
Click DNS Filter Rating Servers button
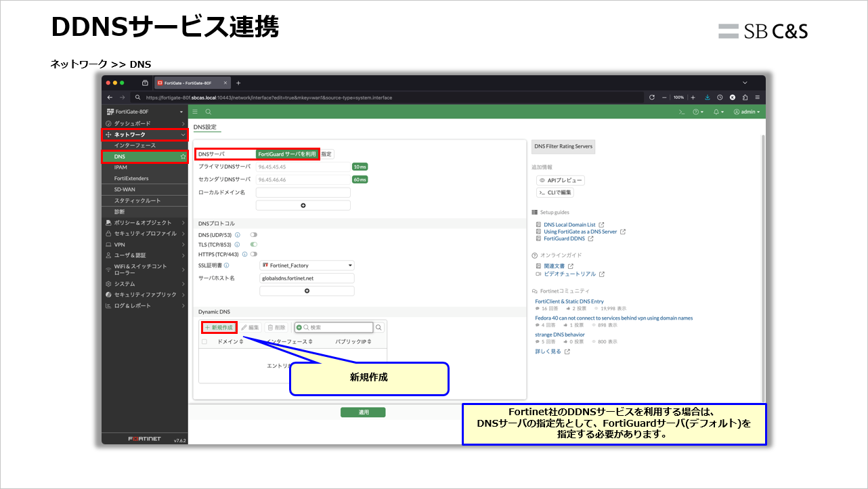coord(563,146)
